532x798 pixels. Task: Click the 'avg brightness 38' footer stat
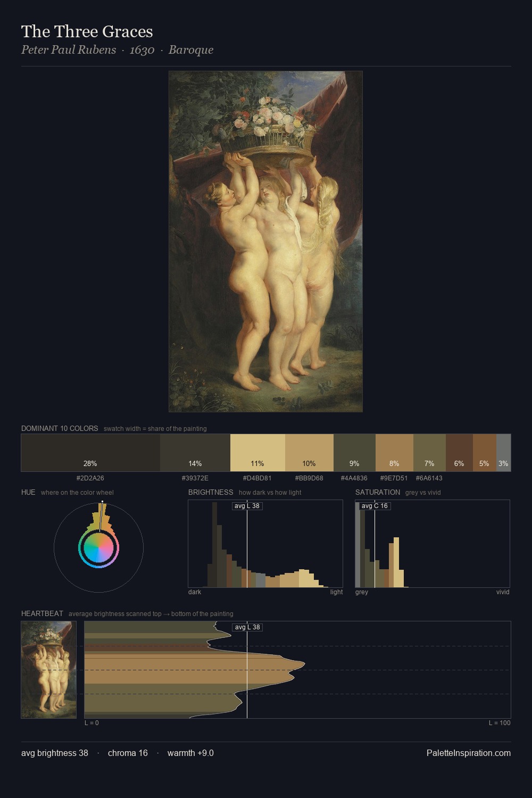55,753
